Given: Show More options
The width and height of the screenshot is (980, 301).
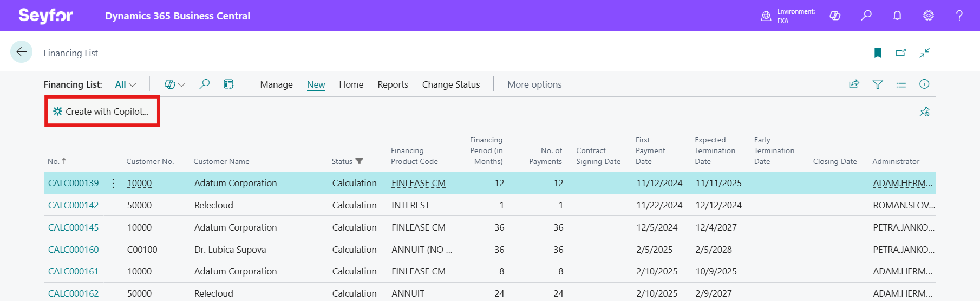Looking at the screenshot, I should coord(534,84).
